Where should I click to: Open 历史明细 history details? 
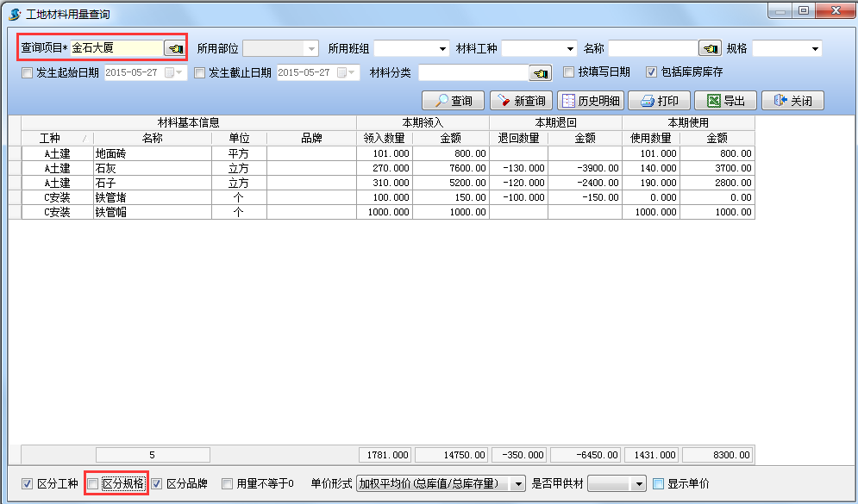(591, 101)
